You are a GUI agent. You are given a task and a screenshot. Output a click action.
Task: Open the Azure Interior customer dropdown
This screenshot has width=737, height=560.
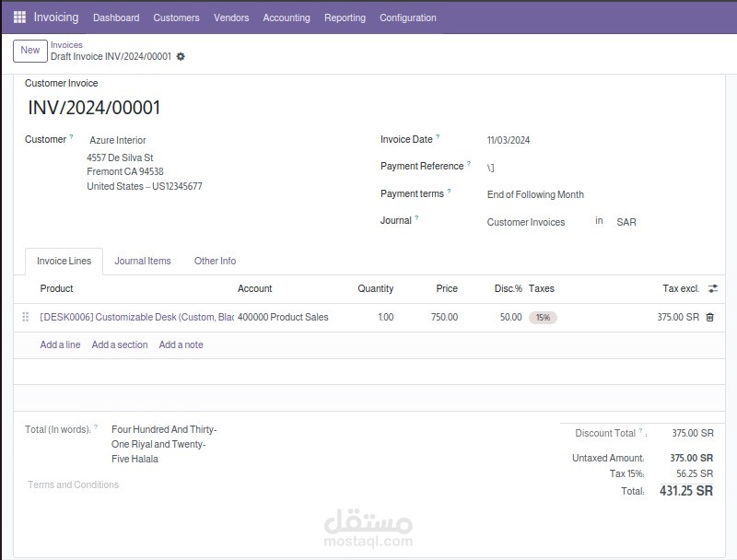pyautogui.click(x=118, y=140)
